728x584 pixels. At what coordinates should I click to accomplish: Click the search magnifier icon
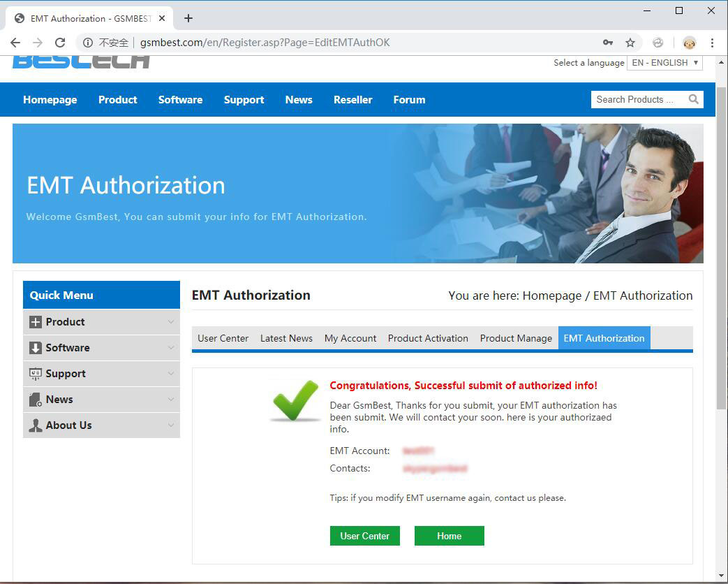click(x=694, y=99)
